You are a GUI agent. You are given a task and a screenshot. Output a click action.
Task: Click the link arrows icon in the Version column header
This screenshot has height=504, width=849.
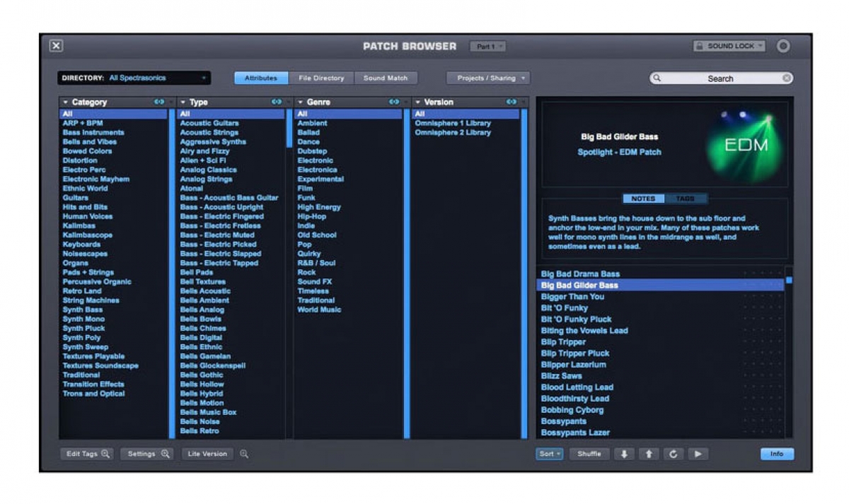[512, 102]
